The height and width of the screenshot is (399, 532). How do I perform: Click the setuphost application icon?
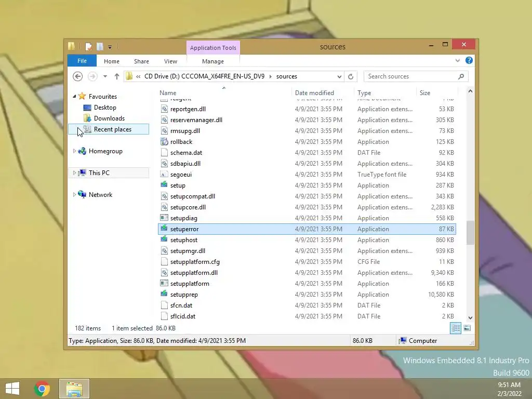tap(164, 240)
